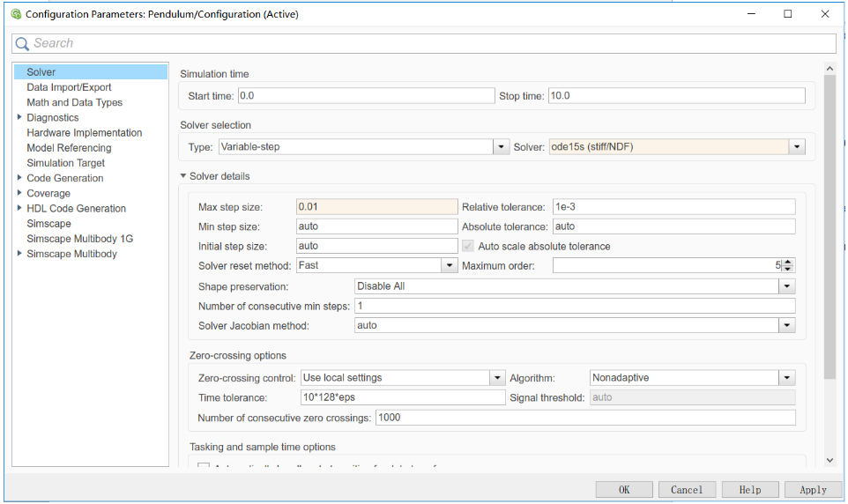848x504 pixels.
Task: Open Simscape Multibody 1G pane
Action: (79, 239)
